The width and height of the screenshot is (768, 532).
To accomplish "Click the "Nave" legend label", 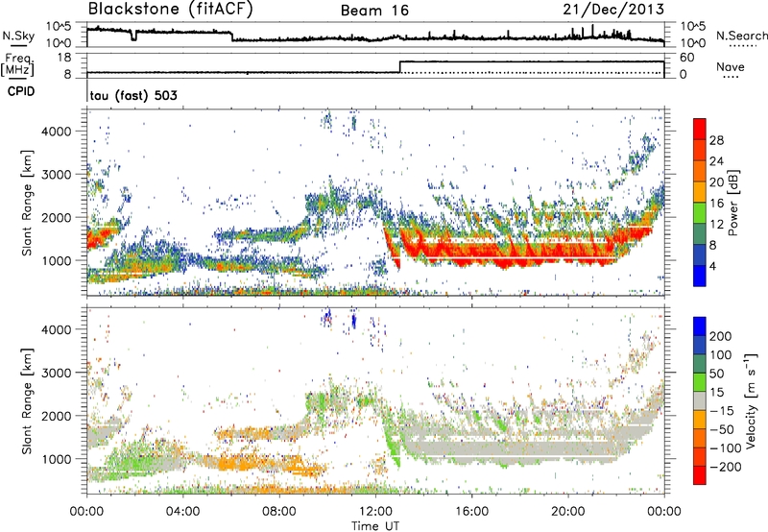I will pyautogui.click(x=731, y=67).
